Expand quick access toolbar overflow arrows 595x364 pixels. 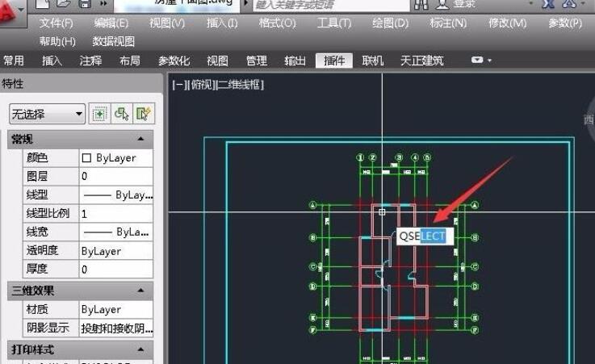[x=103, y=4]
